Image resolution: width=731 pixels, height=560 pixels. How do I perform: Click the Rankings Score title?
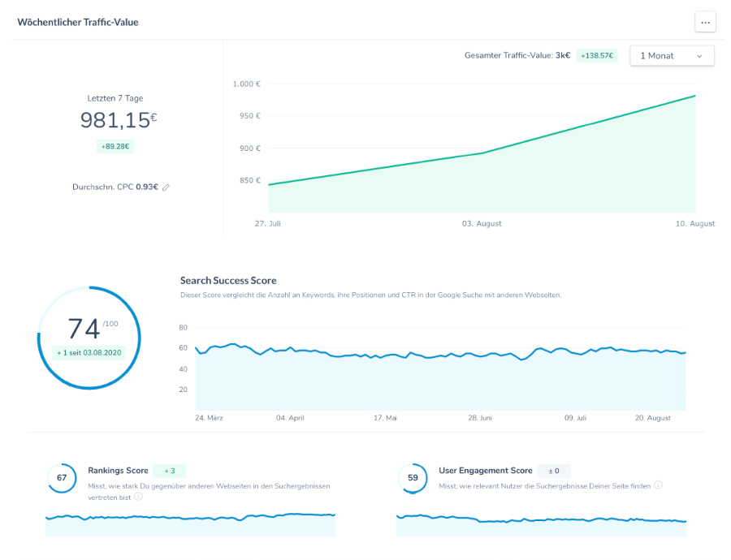click(118, 471)
